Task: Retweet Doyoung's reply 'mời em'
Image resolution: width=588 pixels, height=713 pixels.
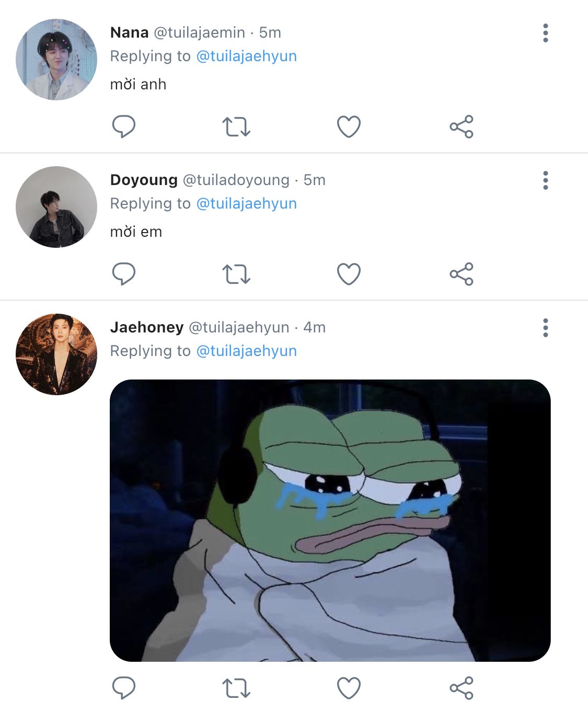Action: 236,274
